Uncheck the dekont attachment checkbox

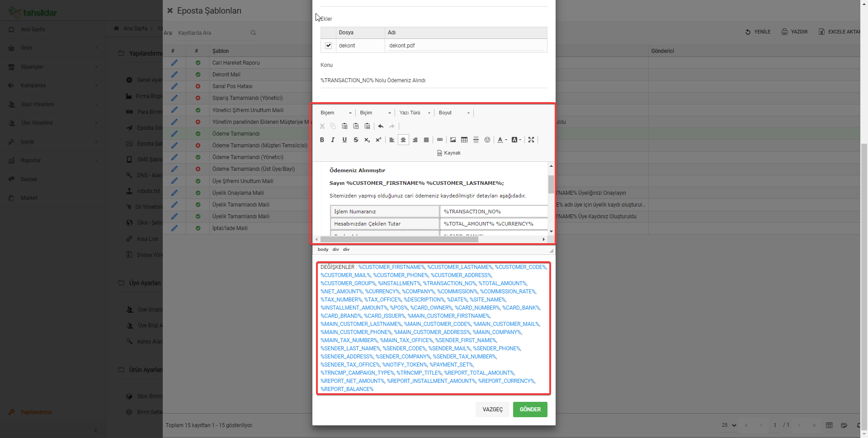[329, 46]
